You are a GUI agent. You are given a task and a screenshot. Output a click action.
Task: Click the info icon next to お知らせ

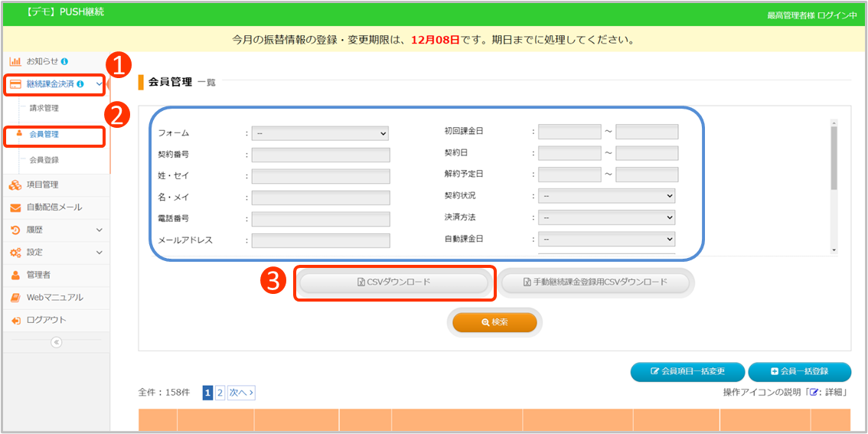(64, 61)
